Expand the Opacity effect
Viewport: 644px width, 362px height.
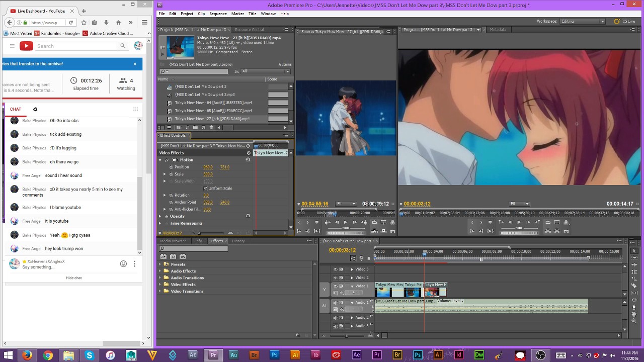coord(160,216)
